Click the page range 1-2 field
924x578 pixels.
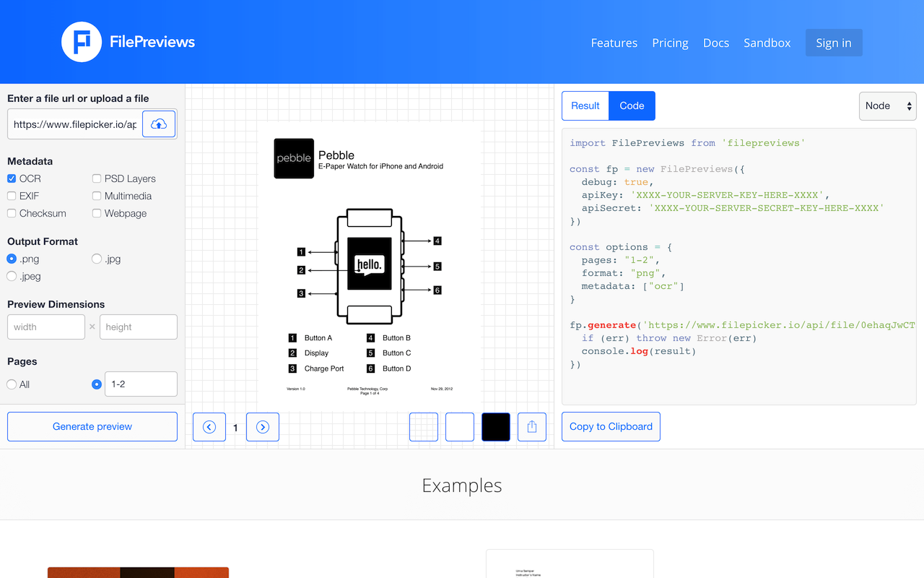[x=141, y=384]
